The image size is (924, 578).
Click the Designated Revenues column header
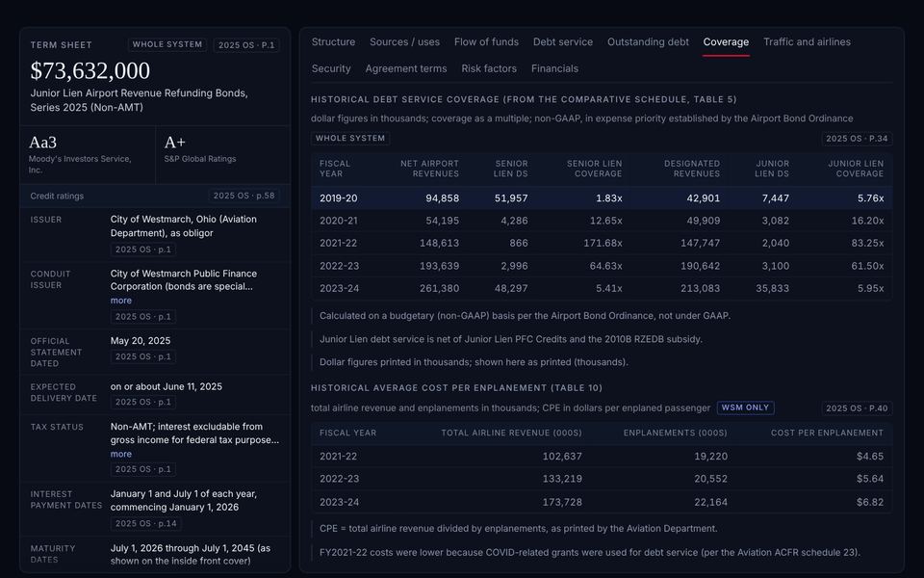[692, 169]
